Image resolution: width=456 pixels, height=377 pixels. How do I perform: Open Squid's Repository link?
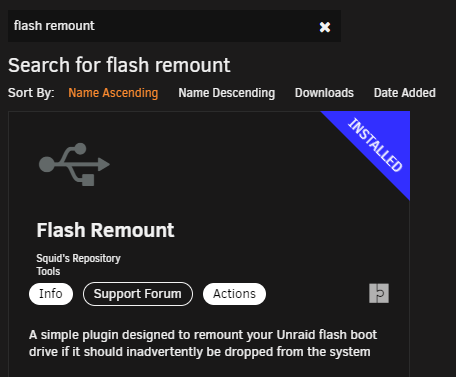pos(78,258)
